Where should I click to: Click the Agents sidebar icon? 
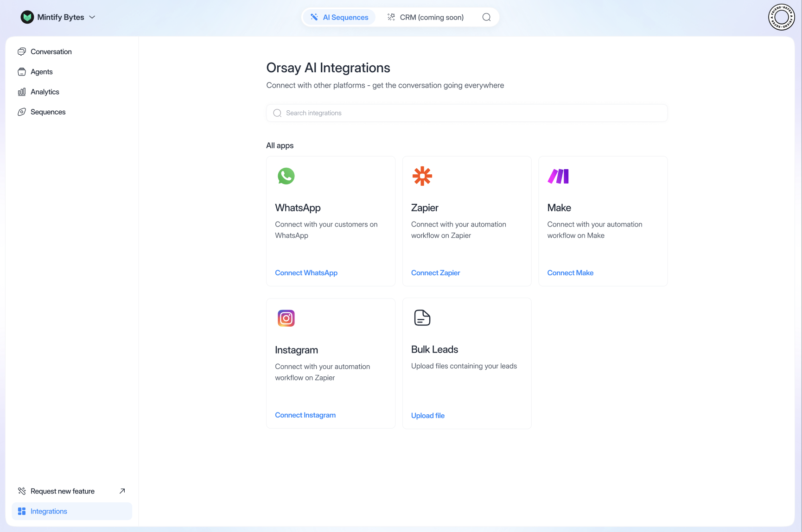(22, 72)
